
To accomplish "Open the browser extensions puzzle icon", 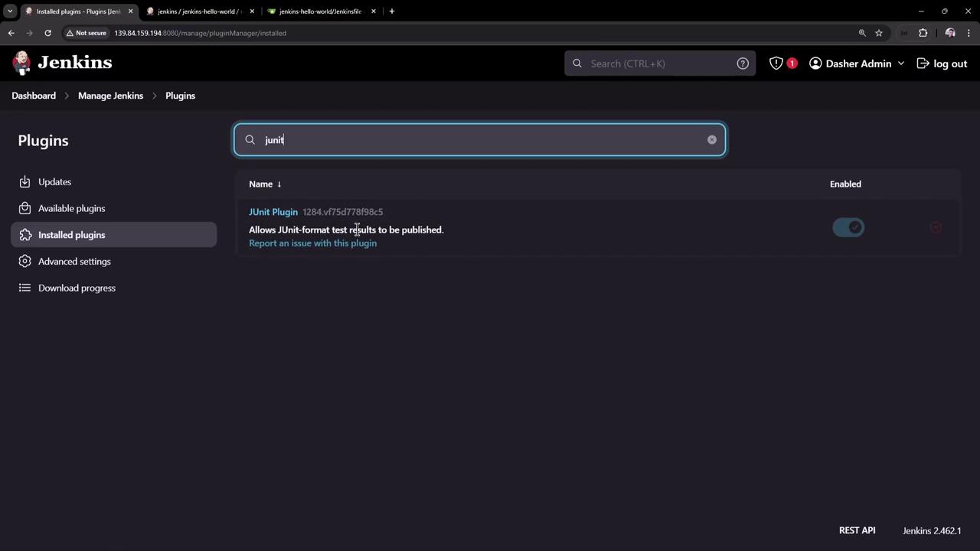I will [x=923, y=33].
